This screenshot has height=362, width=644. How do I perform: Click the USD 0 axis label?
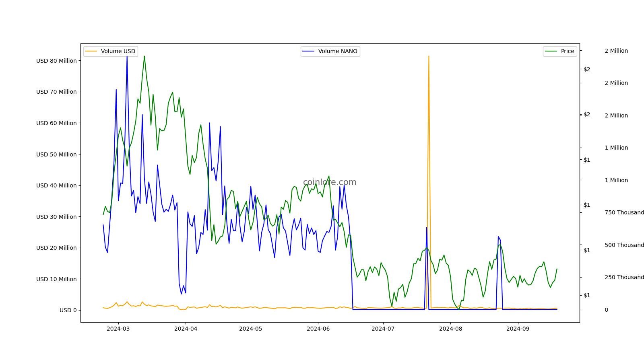(x=68, y=310)
